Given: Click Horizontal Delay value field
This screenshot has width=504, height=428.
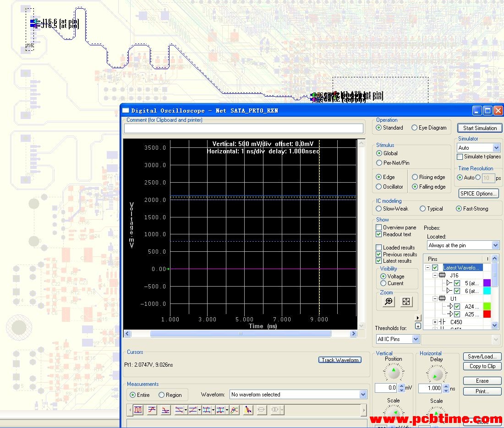Looking at the screenshot, I should [x=430, y=388].
